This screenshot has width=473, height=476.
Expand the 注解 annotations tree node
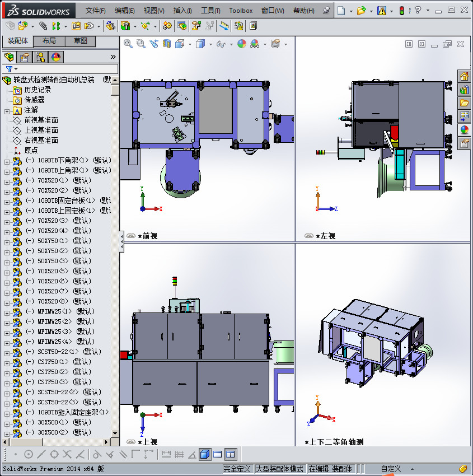click(7, 111)
